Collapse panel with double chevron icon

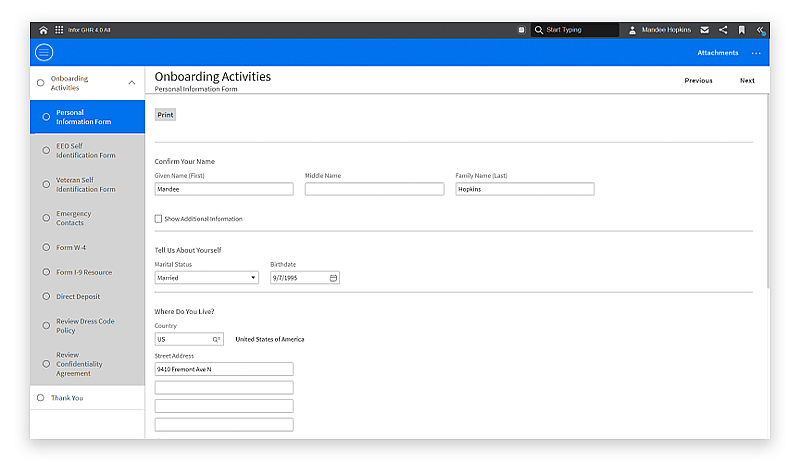tap(760, 30)
